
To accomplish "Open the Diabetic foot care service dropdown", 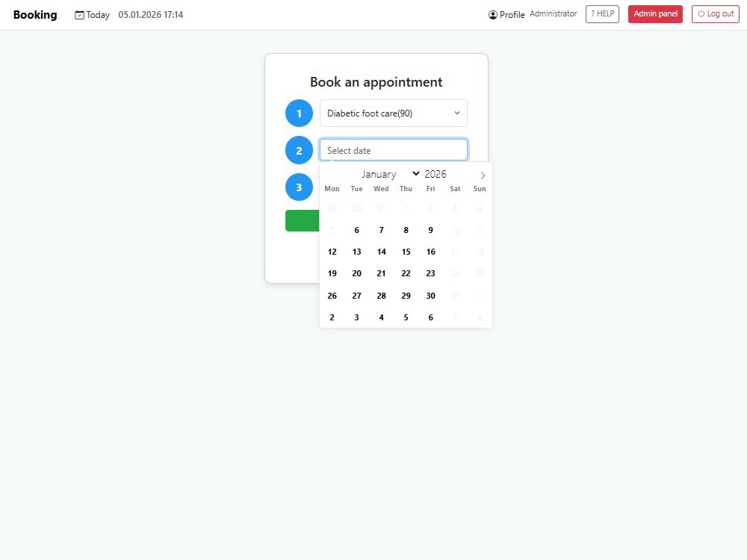I will click(x=394, y=113).
